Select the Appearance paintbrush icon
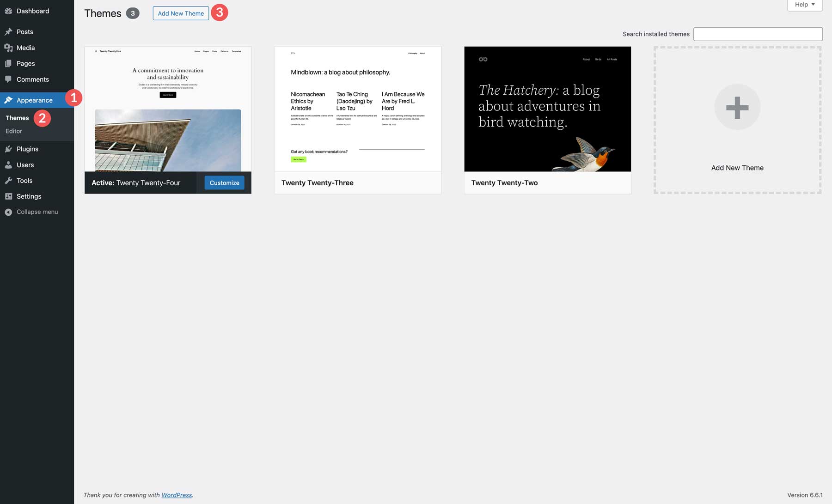Viewport: 832px width, 504px height. tap(8, 100)
